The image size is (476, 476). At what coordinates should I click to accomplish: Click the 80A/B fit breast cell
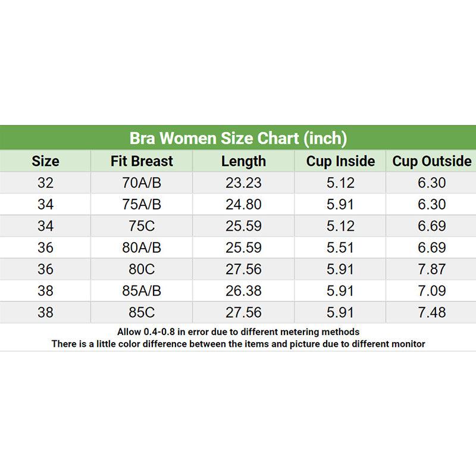(142, 248)
